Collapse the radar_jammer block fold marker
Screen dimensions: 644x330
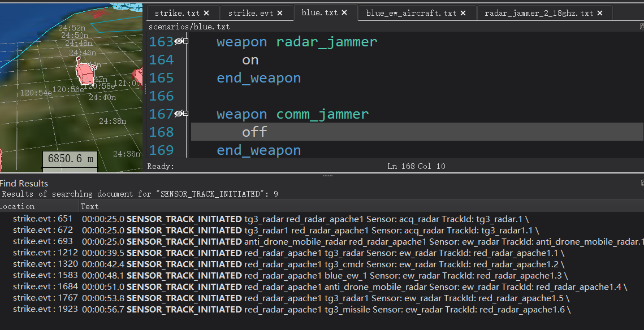[186, 41]
